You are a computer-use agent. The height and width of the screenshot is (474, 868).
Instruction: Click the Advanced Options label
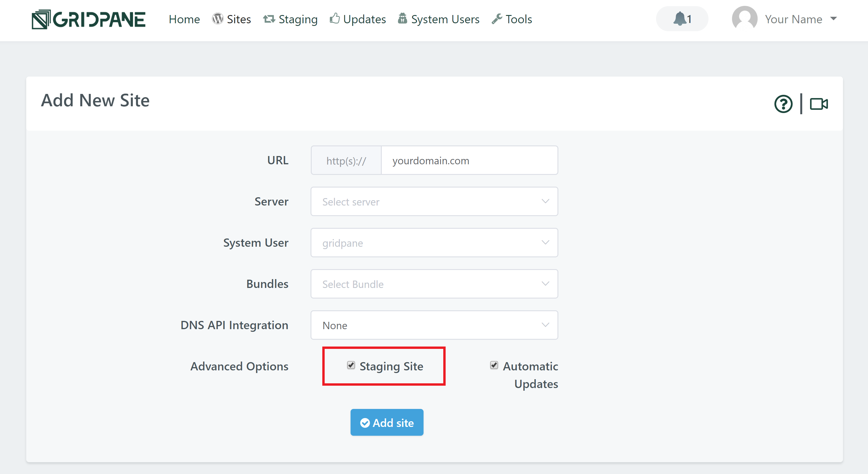(240, 367)
